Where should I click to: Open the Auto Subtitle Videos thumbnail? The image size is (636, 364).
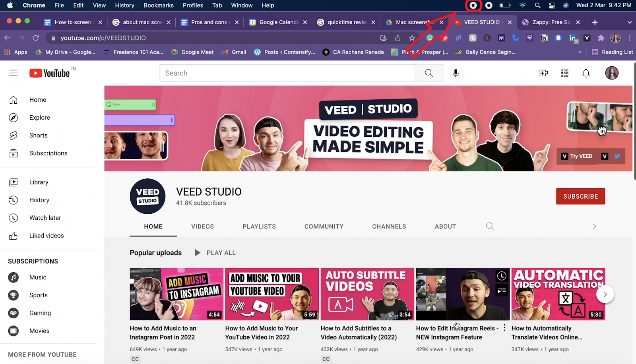(367, 294)
